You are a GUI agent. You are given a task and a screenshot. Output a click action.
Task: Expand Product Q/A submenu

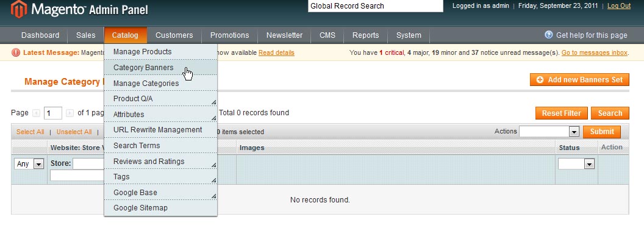tap(160, 99)
